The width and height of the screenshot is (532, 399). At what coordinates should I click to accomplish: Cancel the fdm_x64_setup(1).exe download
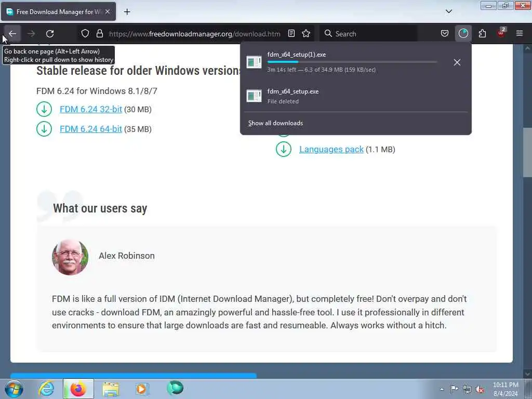457,62
